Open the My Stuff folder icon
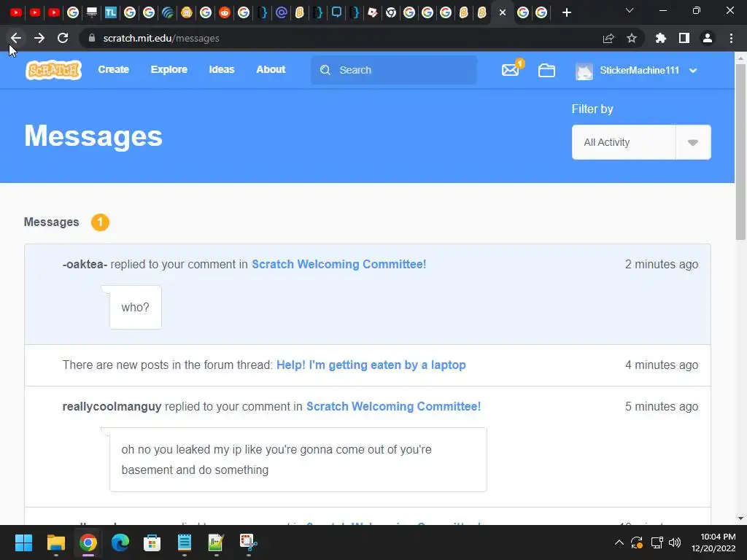Image resolution: width=747 pixels, height=560 pixels. [546, 71]
